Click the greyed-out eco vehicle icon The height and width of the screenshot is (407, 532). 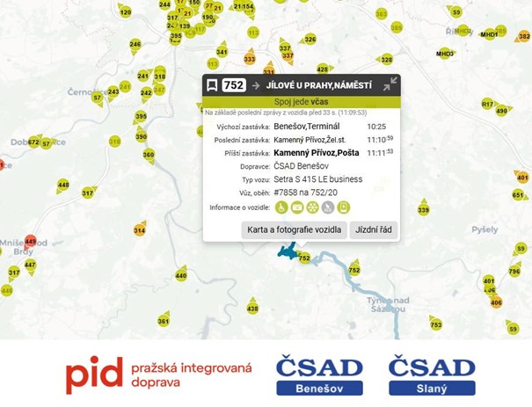coord(328,207)
